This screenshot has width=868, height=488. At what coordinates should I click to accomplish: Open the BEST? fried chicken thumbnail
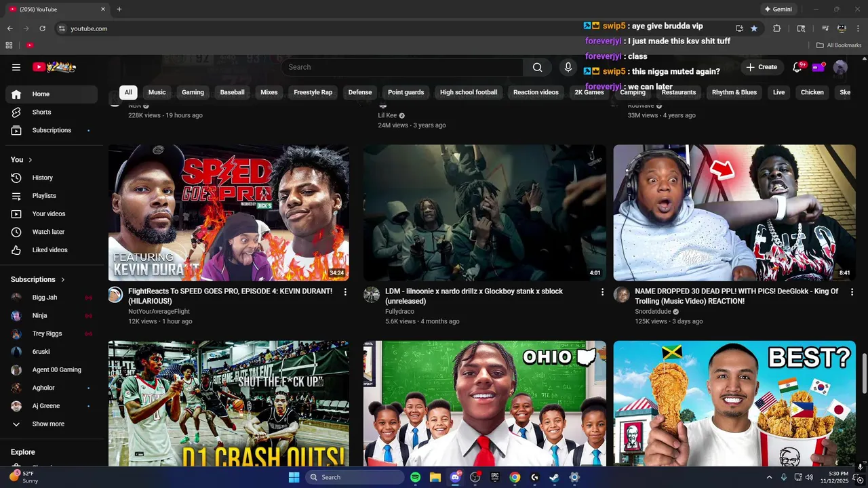pyautogui.click(x=734, y=403)
